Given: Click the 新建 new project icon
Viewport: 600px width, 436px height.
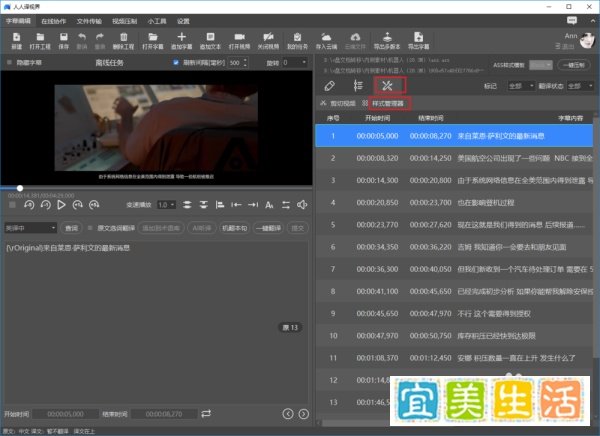Looking at the screenshot, I should click(16, 37).
